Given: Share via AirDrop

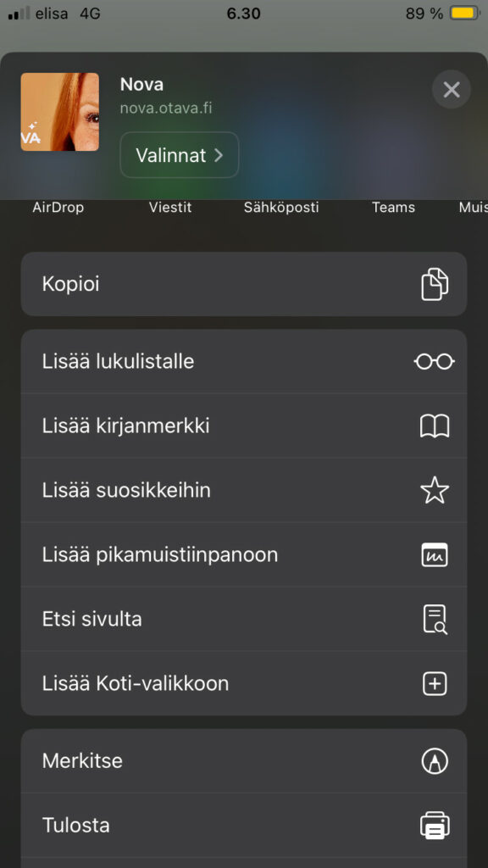Looking at the screenshot, I should point(58,208).
